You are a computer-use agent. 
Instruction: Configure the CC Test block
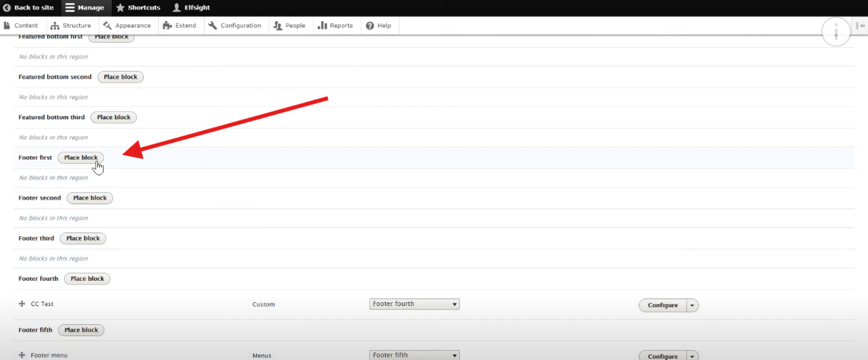(x=662, y=305)
